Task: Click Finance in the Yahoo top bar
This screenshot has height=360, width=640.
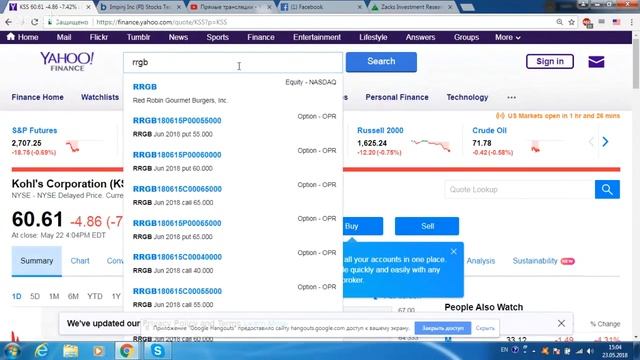Action: pos(261,37)
